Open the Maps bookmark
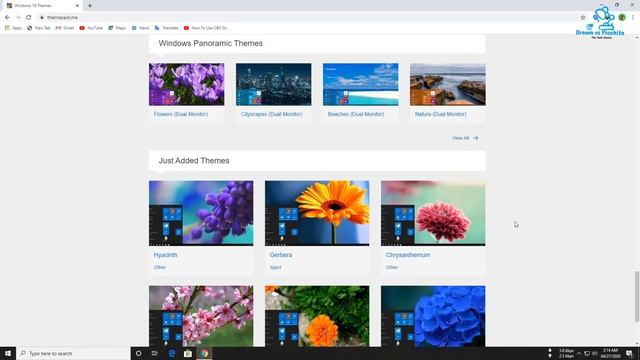 pos(117,28)
